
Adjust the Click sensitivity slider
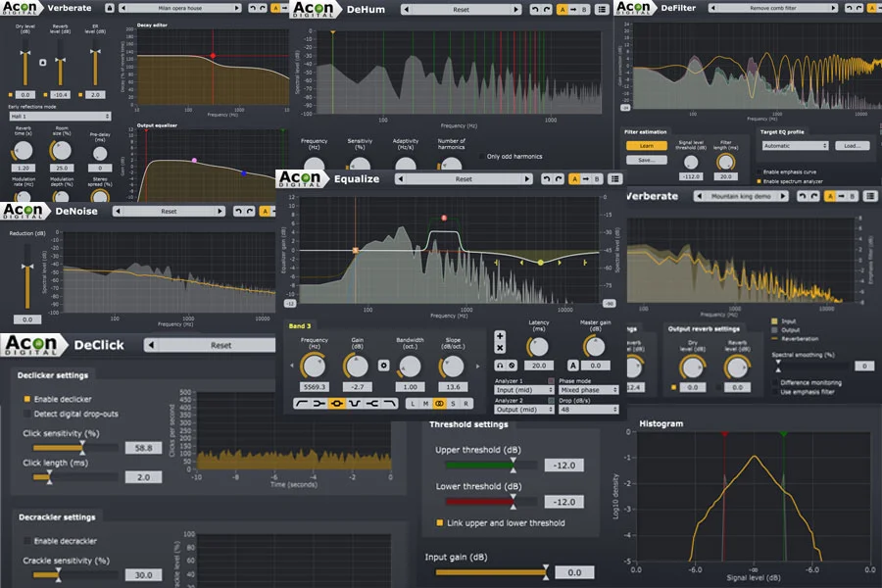click(x=75, y=448)
